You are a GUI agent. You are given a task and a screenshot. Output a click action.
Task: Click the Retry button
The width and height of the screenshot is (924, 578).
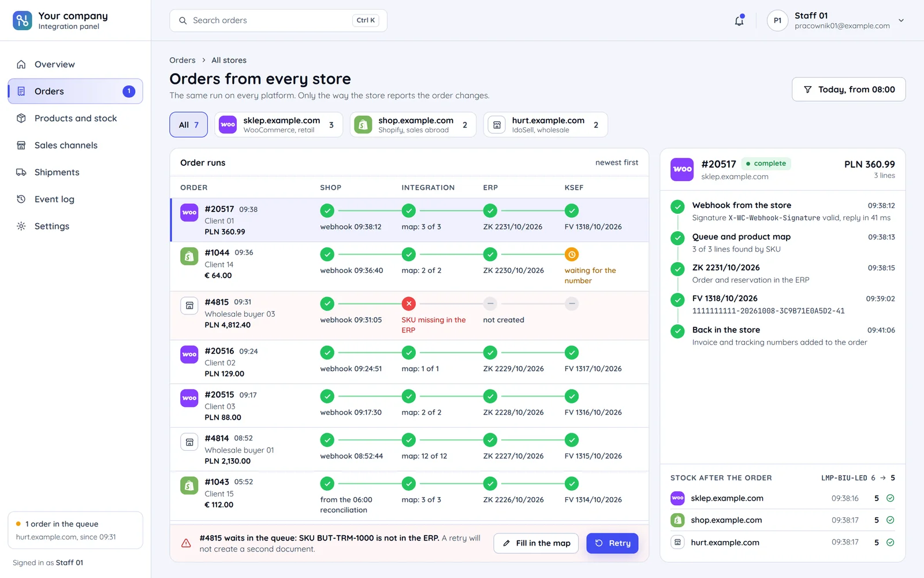click(612, 543)
